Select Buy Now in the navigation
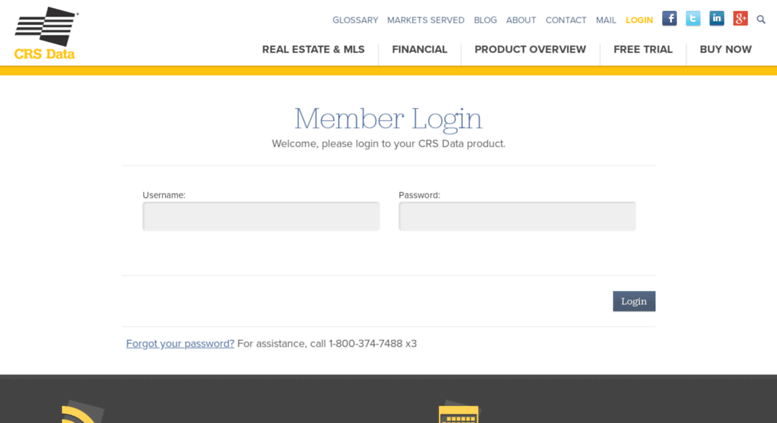Screen dimensions: 777x423 (725, 50)
